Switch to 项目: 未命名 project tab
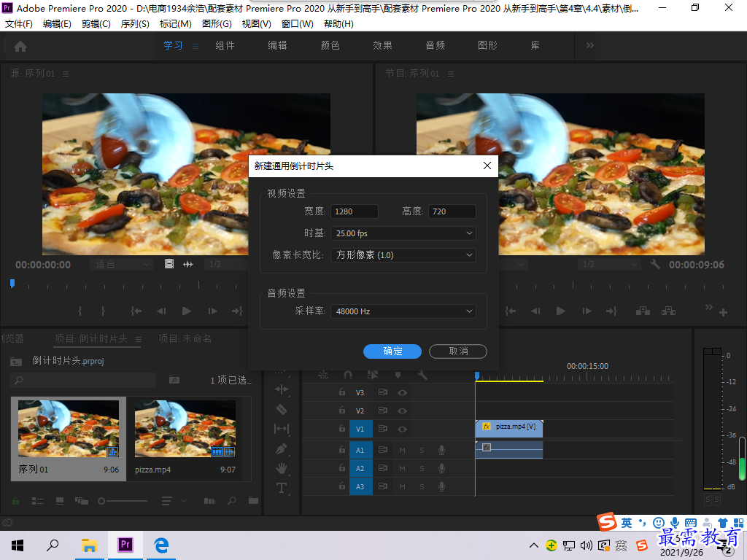This screenshot has width=747, height=560. [185, 338]
